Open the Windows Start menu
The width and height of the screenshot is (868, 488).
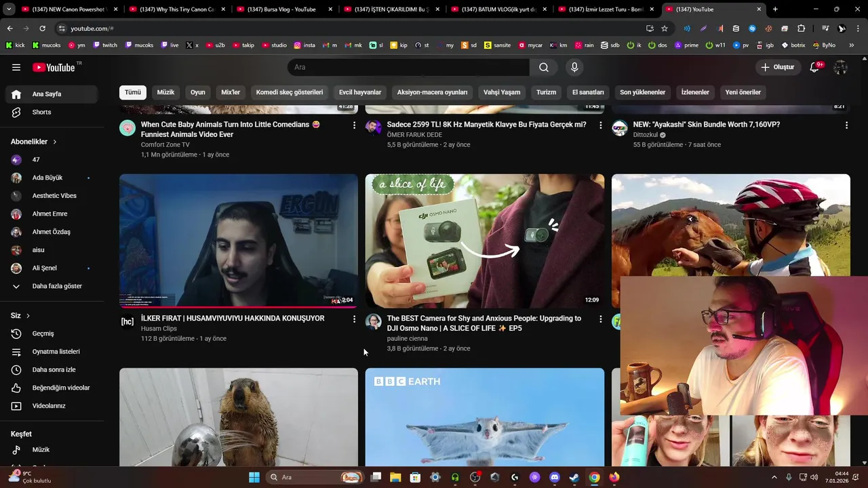(254, 477)
